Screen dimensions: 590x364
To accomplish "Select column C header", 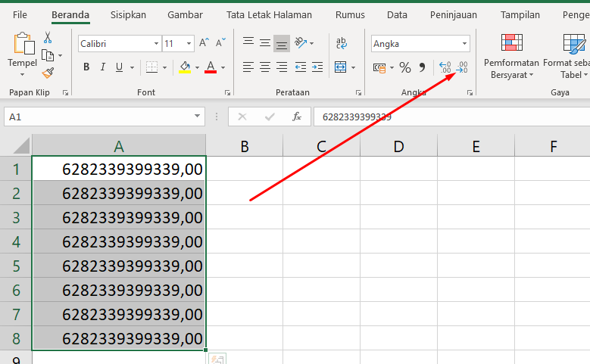I will 321,145.
